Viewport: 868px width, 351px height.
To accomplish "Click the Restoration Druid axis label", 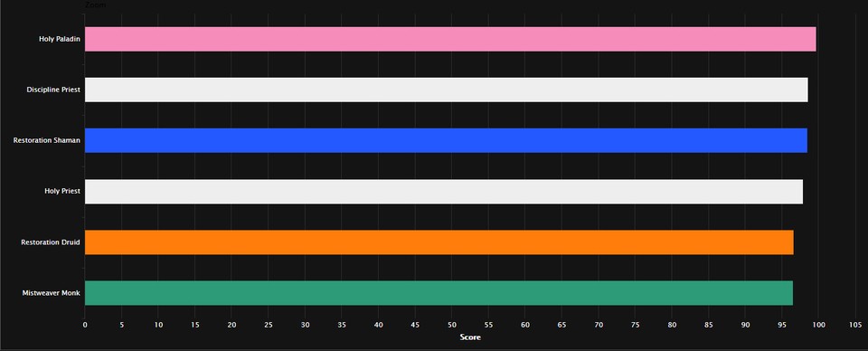I will (51, 242).
